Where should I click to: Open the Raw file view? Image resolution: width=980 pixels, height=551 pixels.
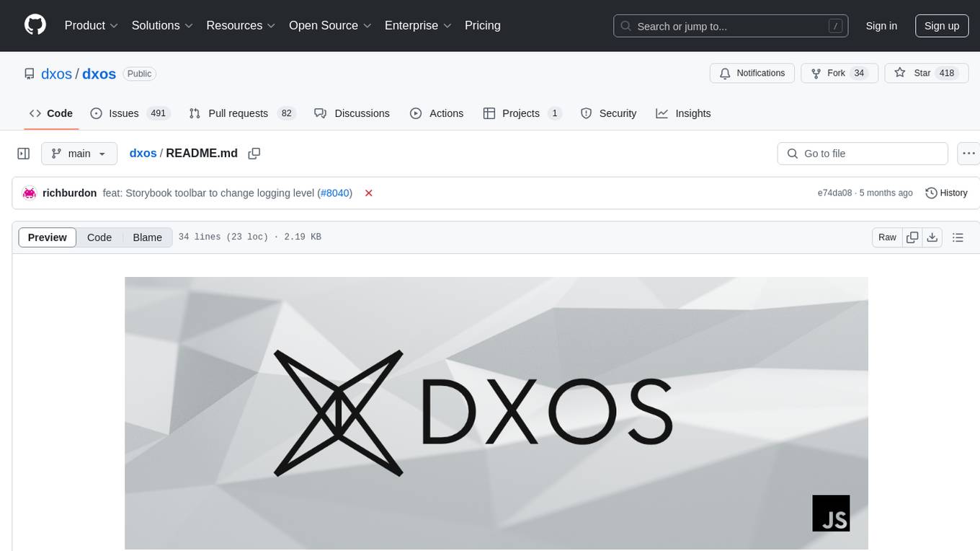(887, 237)
